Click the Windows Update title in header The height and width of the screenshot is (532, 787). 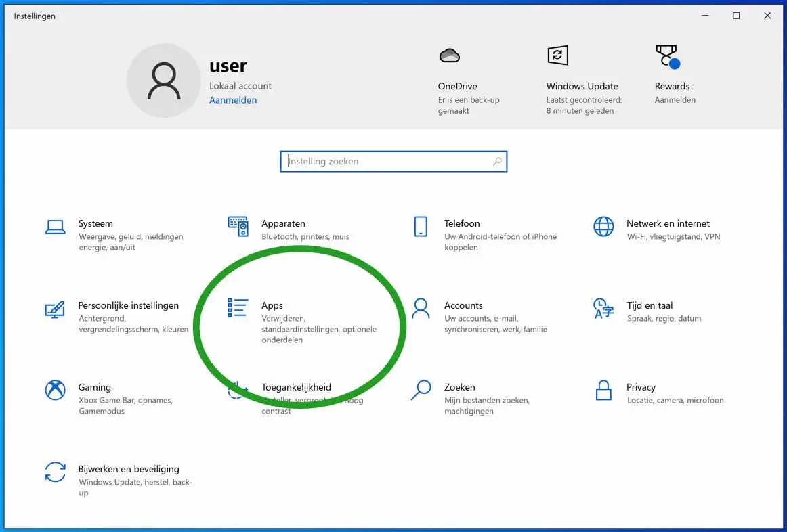(582, 86)
